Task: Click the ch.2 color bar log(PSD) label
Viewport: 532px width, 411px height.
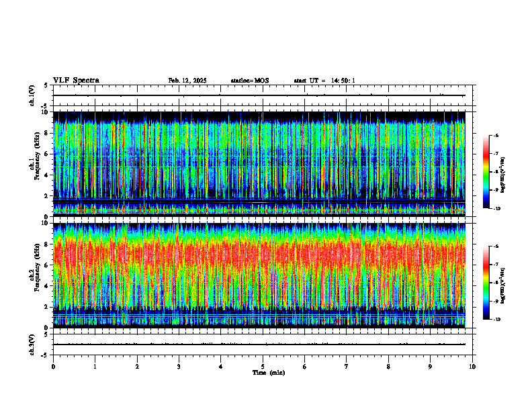Action: [x=503, y=285]
